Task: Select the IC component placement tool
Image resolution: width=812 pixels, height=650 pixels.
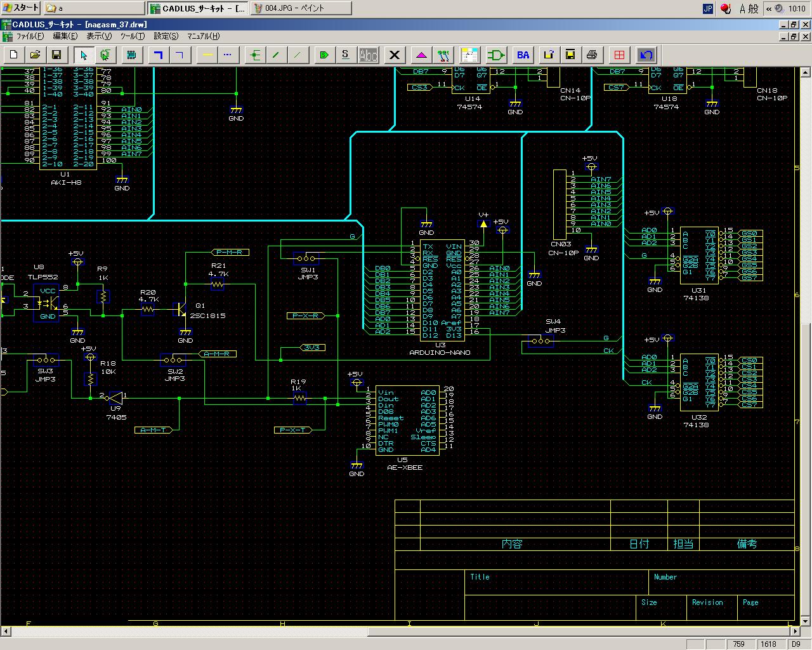Action: pos(131,55)
